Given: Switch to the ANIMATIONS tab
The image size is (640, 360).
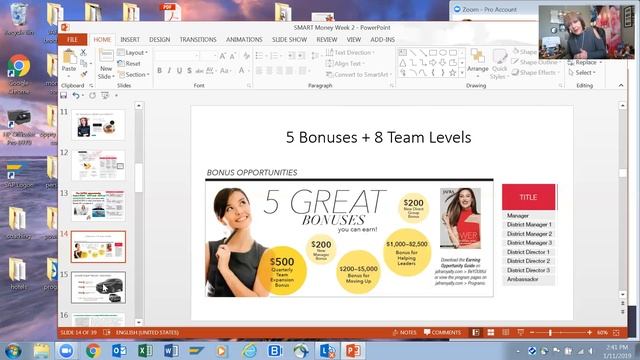Looking at the screenshot, I should click(244, 40).
